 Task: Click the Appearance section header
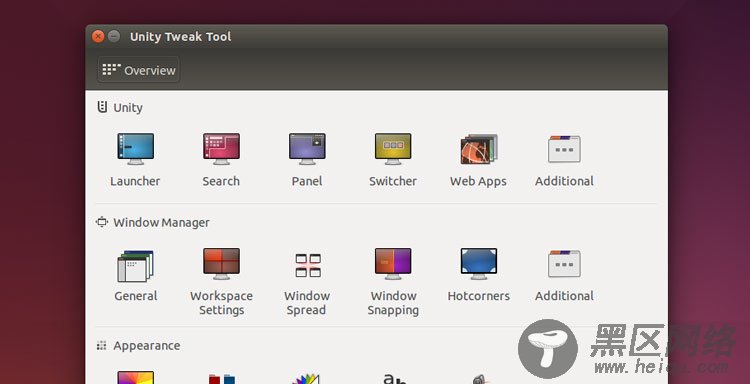138,346
